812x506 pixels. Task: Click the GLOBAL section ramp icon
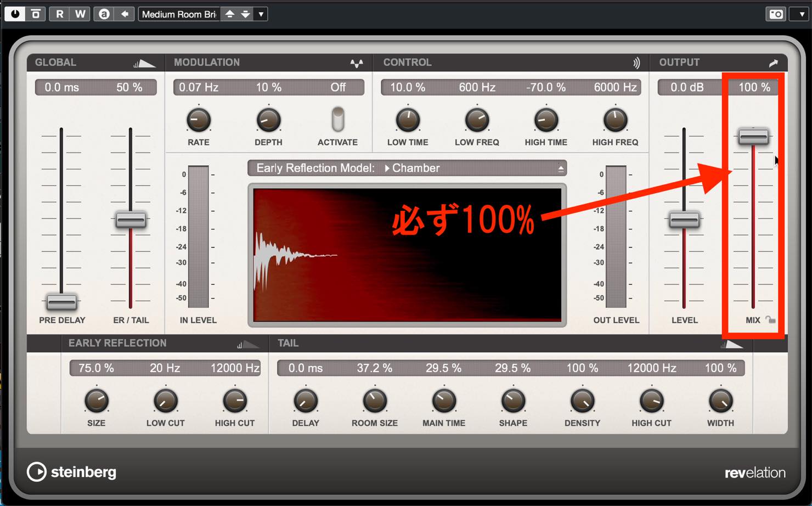click(x=144, y=64)
